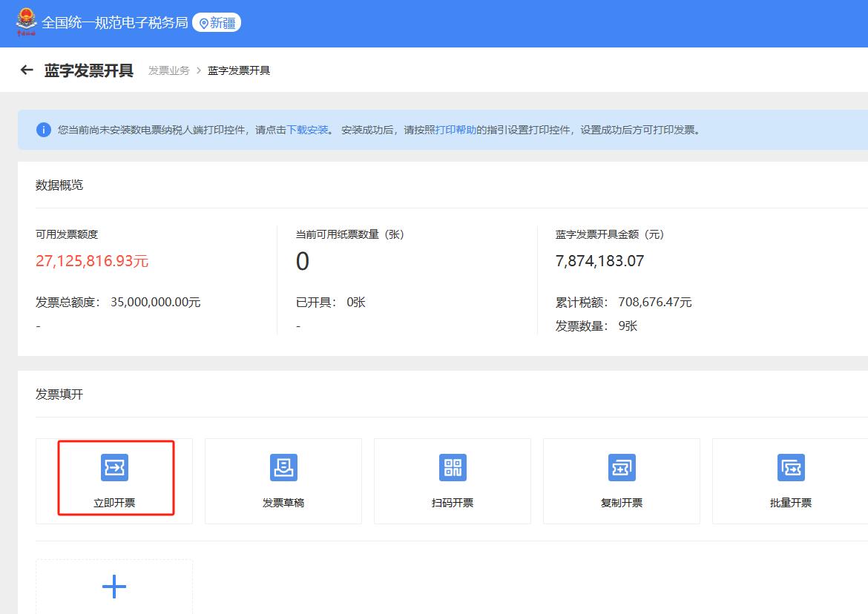Click the 发票数量 label
868x614 pixels.
580,326
